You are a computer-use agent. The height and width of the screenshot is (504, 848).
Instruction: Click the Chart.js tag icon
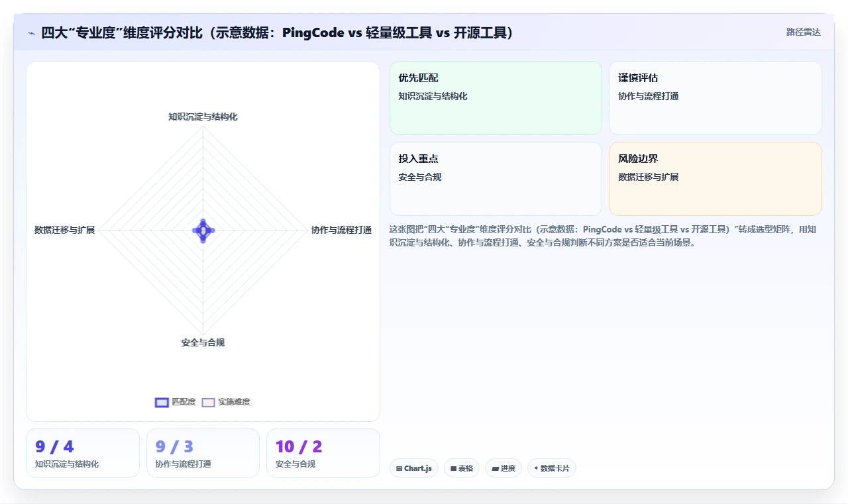399,468
